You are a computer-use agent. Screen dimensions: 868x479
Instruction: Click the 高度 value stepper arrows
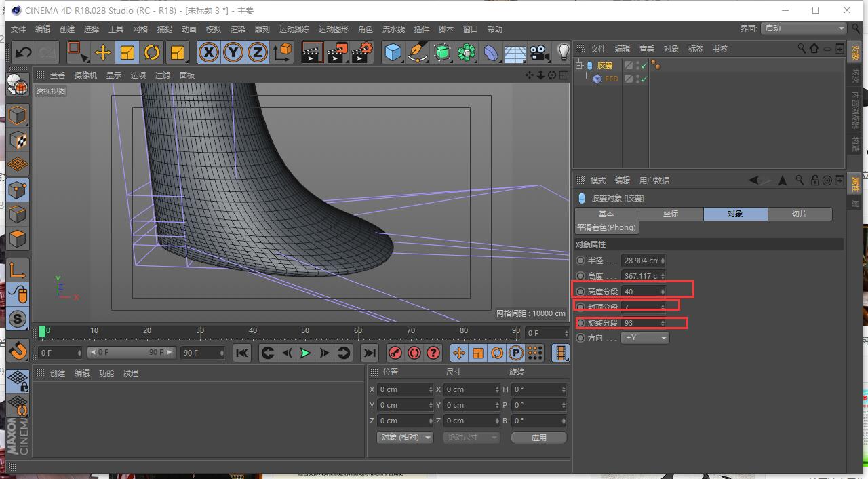[663, 276]
